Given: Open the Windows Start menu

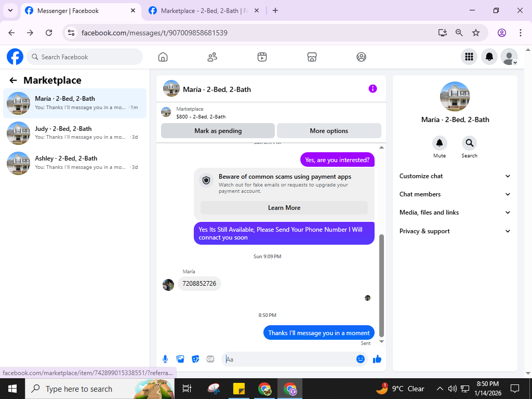Looking at the screenshot, I should click(x=12, y=389).
